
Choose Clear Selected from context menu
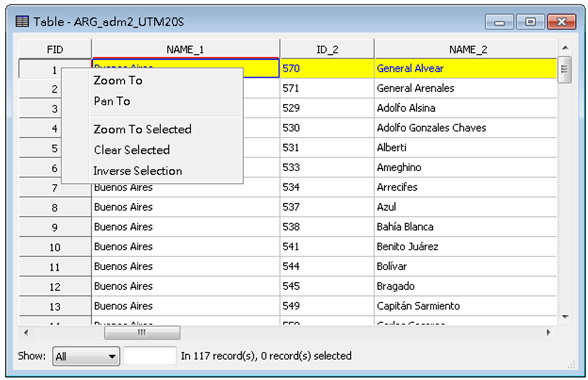tap(131, 150)
